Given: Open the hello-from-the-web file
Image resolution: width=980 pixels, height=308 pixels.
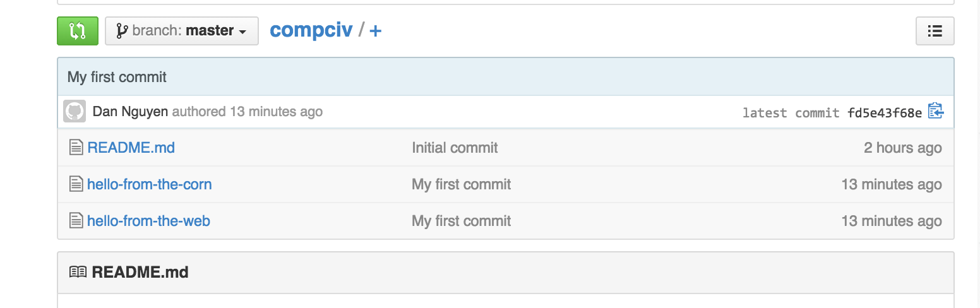Looking at the screenshot, I should pos(148,221).
